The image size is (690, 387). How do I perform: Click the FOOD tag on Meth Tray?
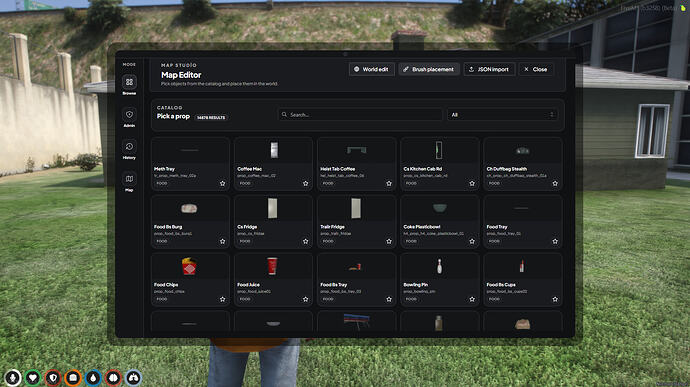click(x=162, y=183)
